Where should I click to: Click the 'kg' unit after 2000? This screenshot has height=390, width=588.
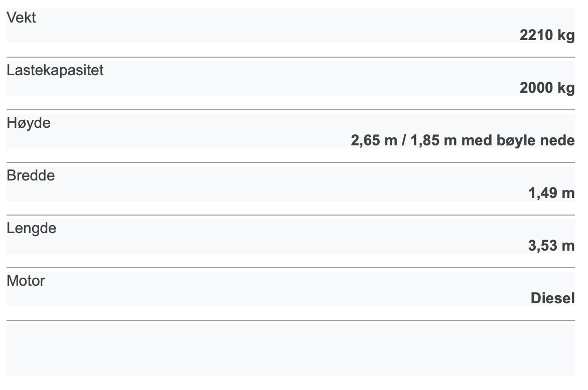pos(566,88)
